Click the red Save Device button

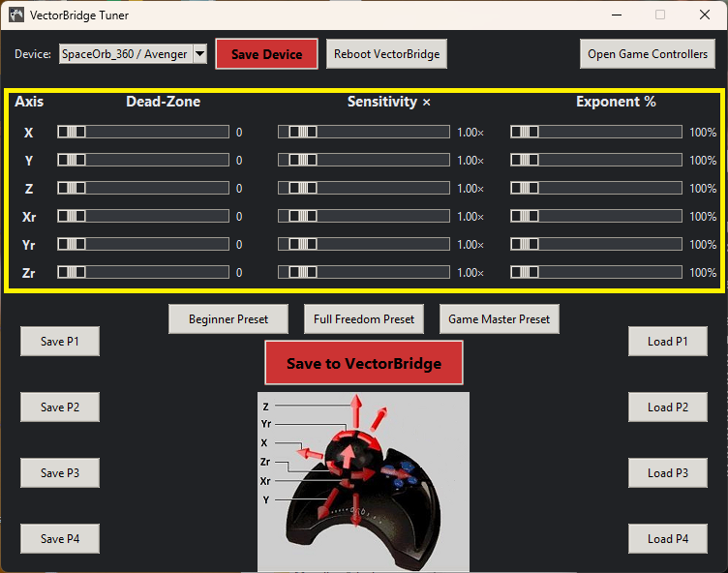pyautogui.click(x=266, y=54)
